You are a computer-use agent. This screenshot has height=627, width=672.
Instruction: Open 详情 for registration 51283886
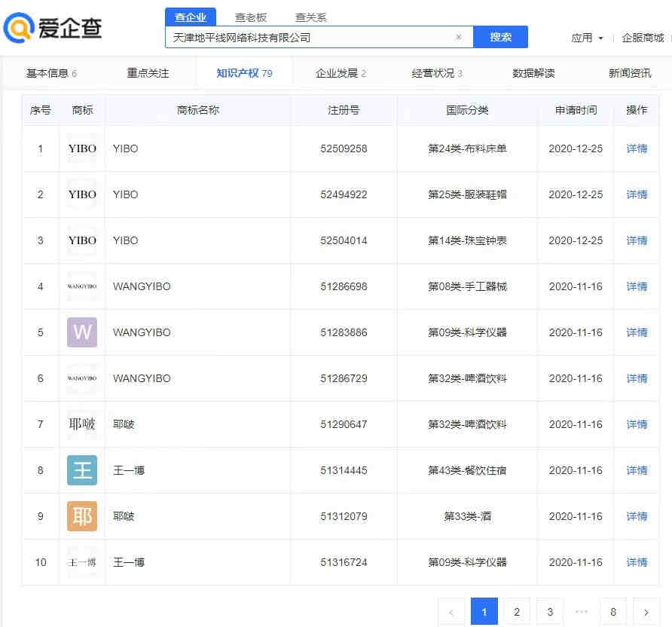pos(637,332)
